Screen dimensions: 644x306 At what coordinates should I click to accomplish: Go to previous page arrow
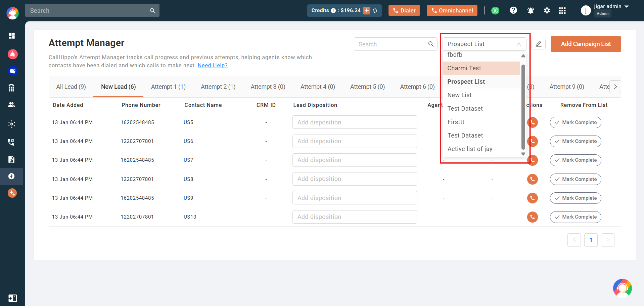point(574,240)
